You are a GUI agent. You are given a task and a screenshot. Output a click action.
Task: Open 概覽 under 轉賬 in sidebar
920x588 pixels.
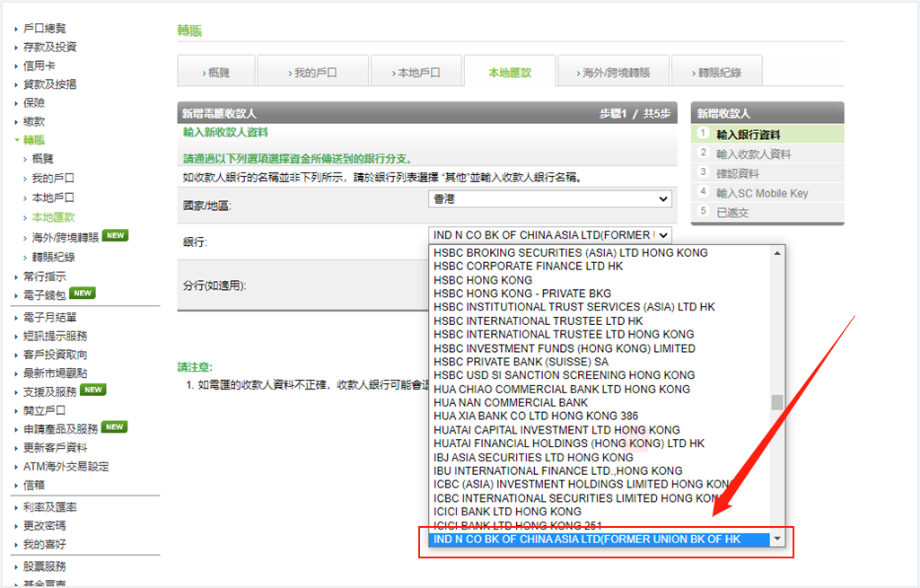[x=43, y=158]
